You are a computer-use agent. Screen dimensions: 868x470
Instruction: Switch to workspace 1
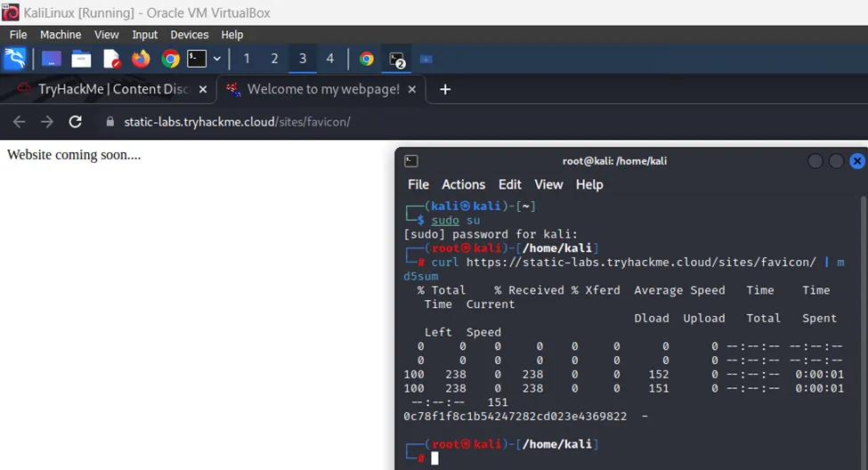coord(247,59)
